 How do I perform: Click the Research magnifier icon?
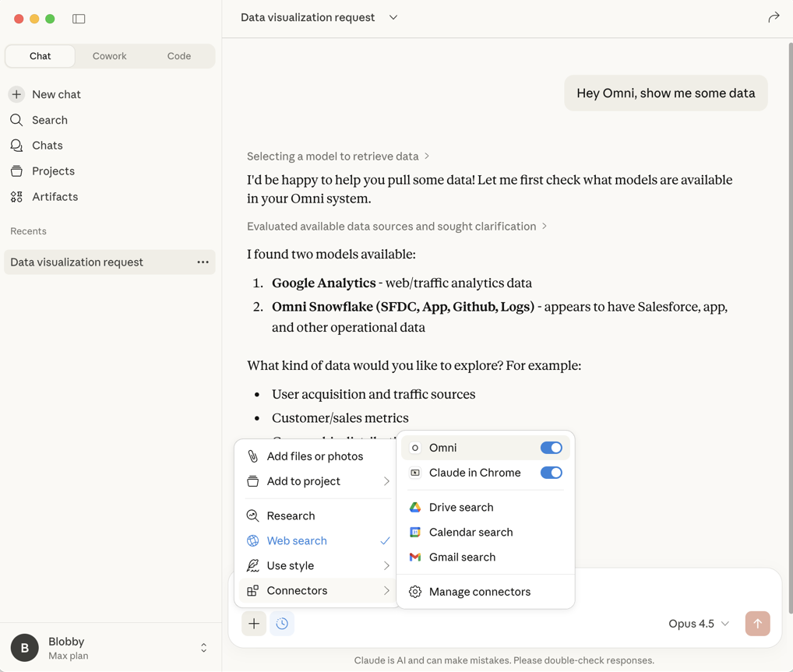pyautogui.click(x=252, y=515)
